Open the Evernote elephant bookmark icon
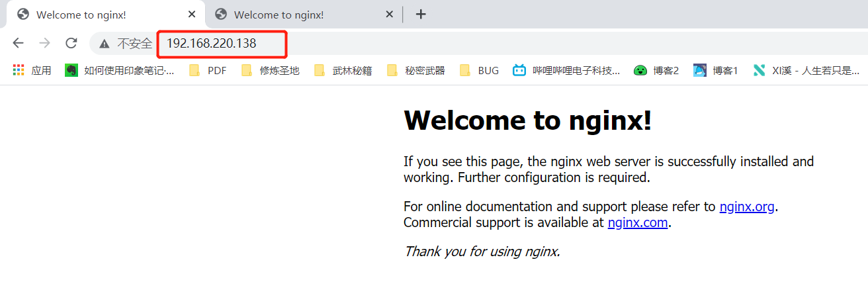This screenshot has height=282, width=868. coord(71,70)
